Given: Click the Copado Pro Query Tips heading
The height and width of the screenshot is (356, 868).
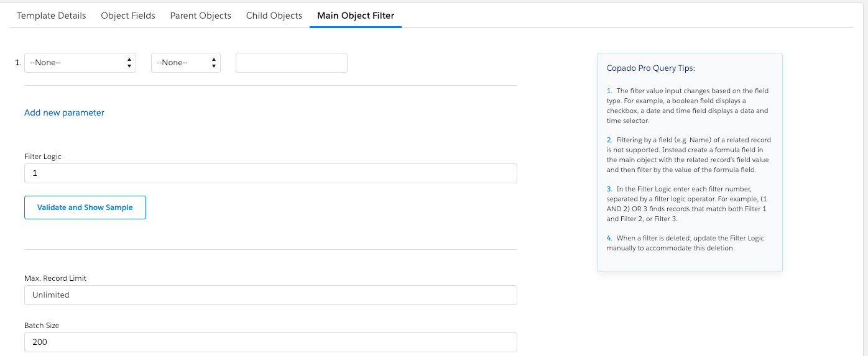Looking at the screenshot, I should [x=650, y=68].
